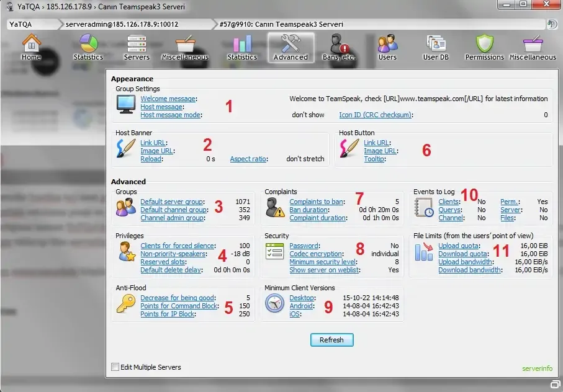Viewport: 563px width, 392px height.
Task: Open the Servers toolbar icon
Action: 137,47
